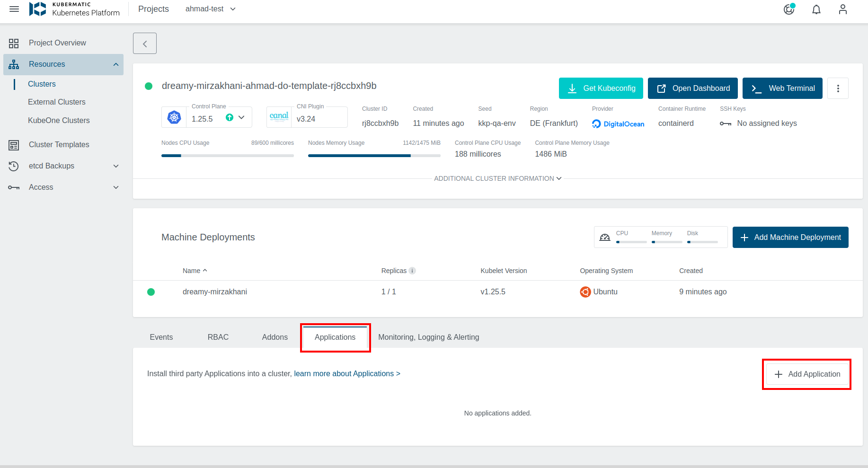Open the cluster three-dot options menu
Screen dimensions: 868x468
(x=838, y=88)
